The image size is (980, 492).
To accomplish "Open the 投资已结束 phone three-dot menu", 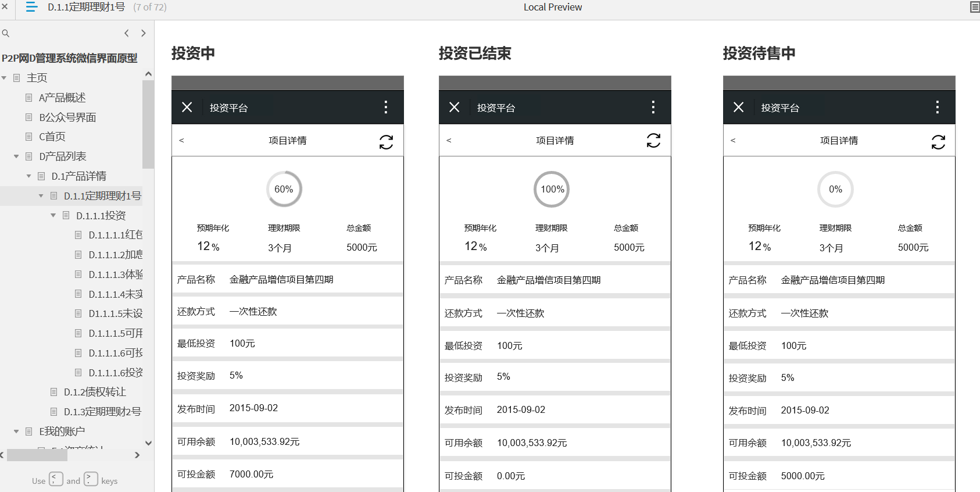I will [x=653, y=107].
